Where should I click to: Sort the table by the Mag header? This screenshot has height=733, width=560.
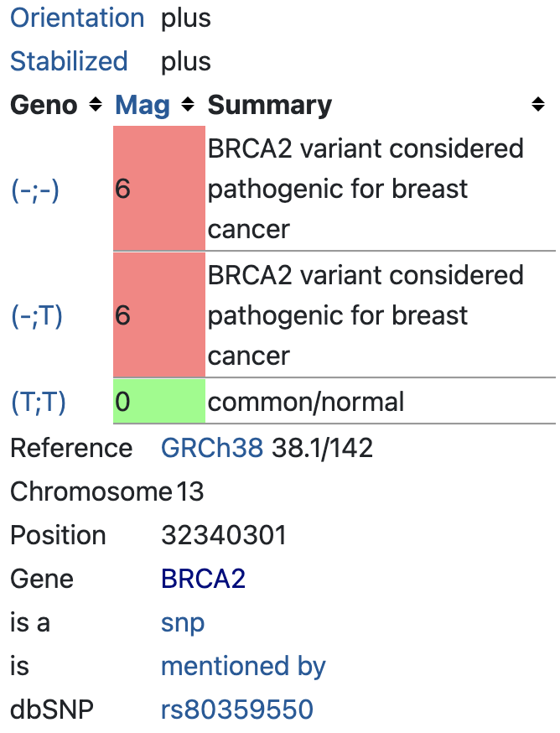tap(143, 105)
